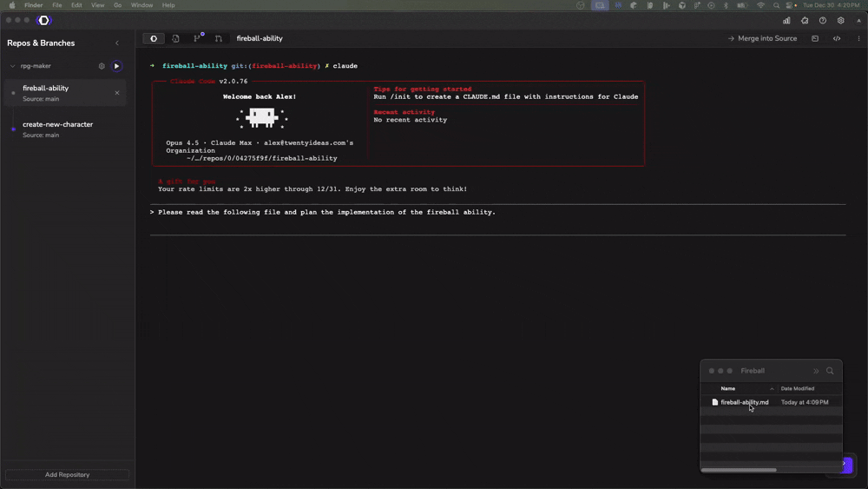Screen dimensions: 868x489
Task: Open the usage statistics bar chart icon
Action: (786, 21)
